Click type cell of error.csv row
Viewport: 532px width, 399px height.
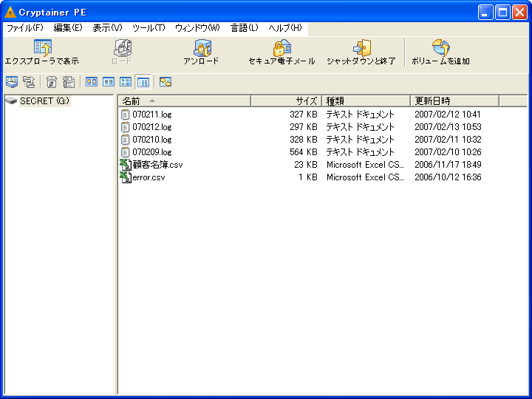tap(365, 177)
